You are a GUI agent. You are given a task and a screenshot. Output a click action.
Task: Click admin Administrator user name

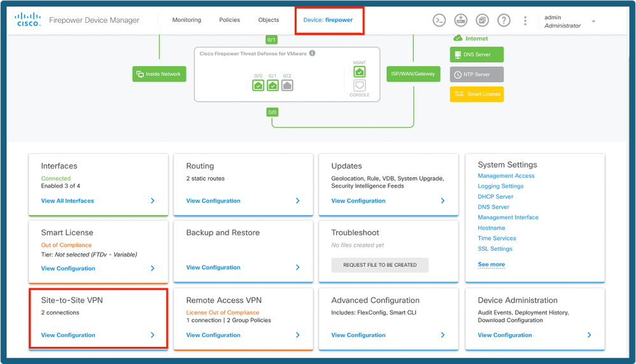point(562,22)
